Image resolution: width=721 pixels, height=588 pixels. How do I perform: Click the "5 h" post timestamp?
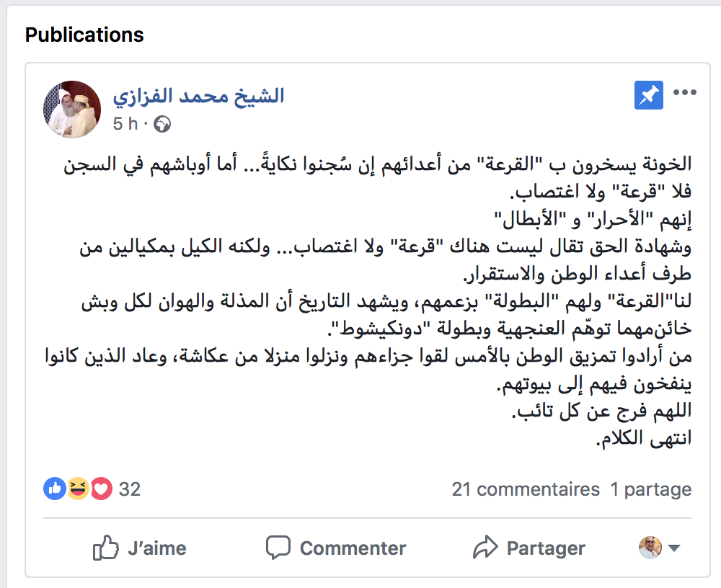point(125,124)
